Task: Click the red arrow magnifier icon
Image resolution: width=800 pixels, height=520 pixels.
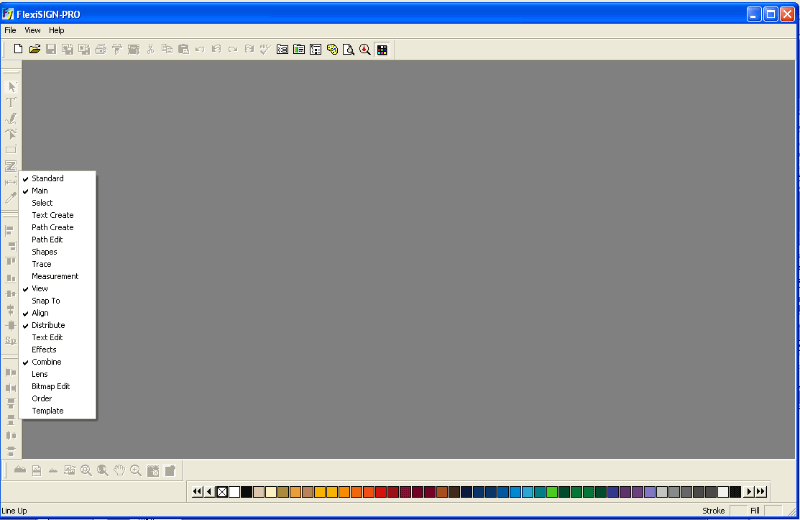Action: click(365, 49)
